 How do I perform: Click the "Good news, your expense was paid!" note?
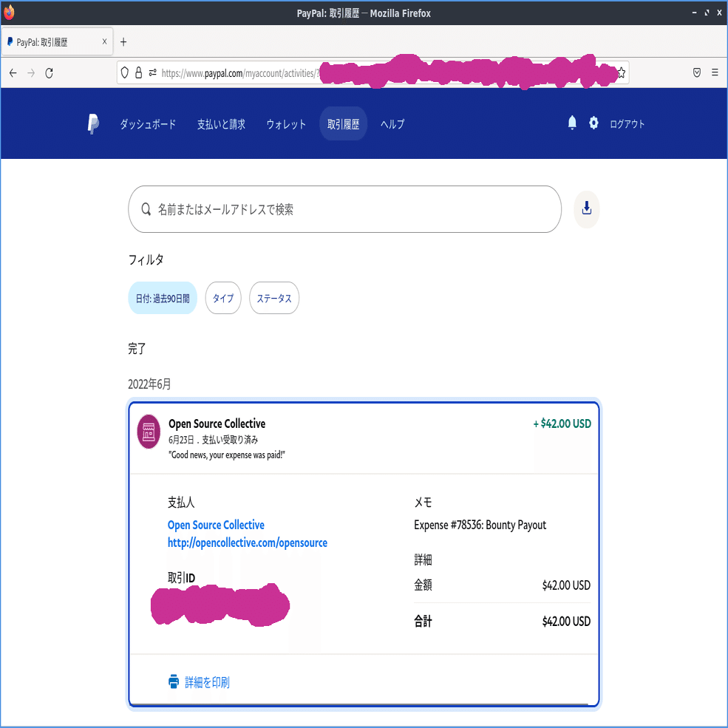(x=227, y=455)
